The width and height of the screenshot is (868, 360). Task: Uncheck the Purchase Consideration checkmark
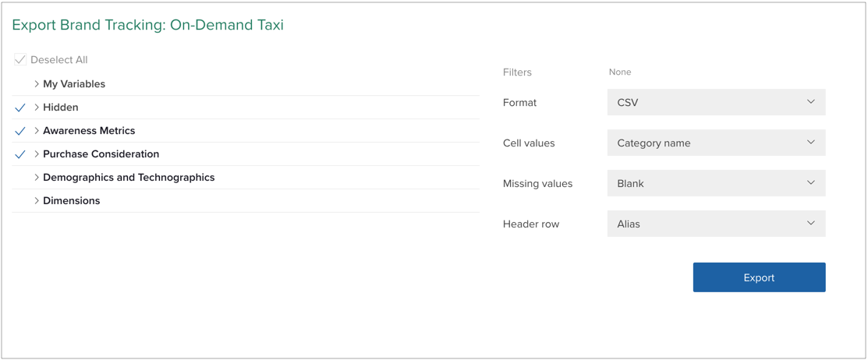(20, 154)
